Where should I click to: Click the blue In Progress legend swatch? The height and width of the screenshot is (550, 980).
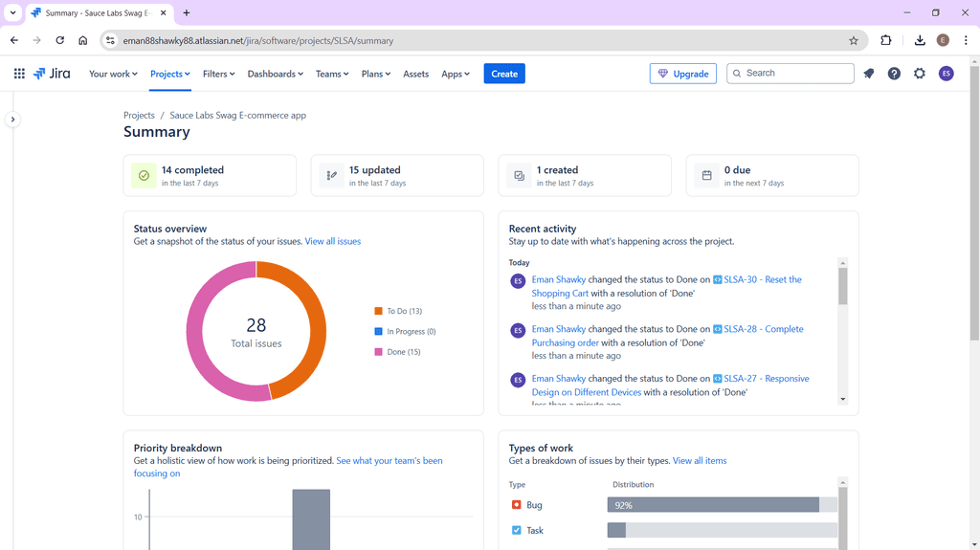point(378,331)
